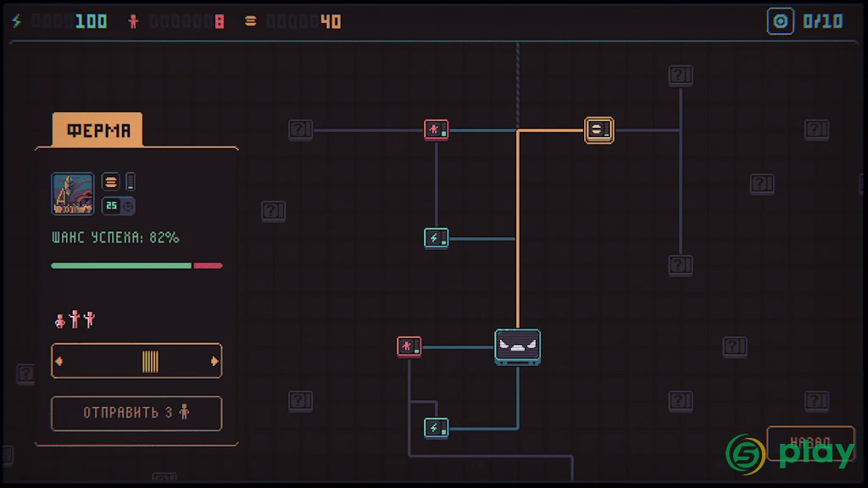Click the НАЗАД back button
The height and width of the screenshot is (488, 868).
810,442
